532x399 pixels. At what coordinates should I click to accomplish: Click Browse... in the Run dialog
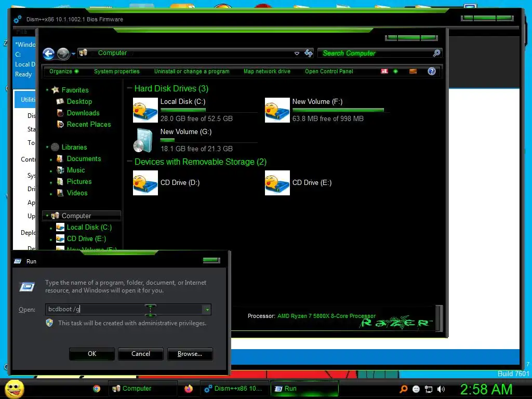tap(190, 354)
